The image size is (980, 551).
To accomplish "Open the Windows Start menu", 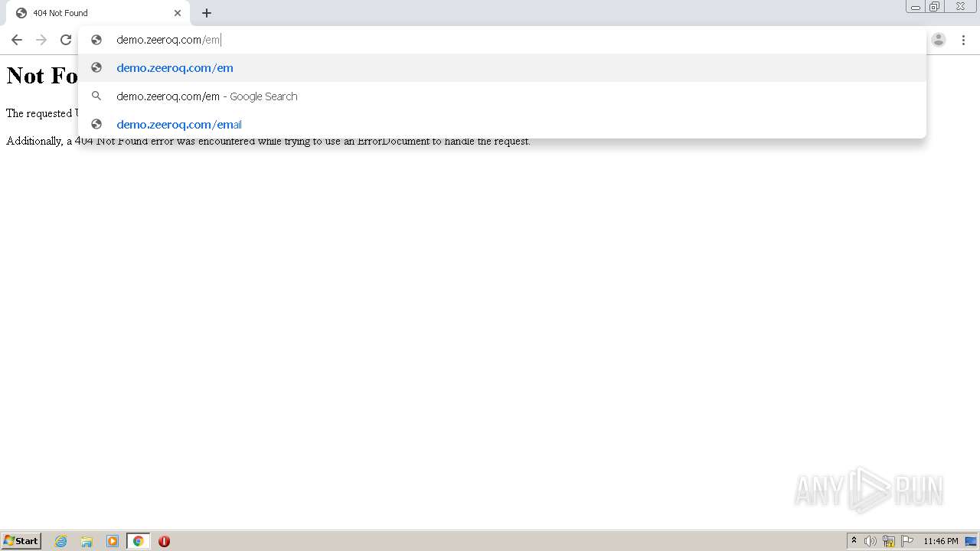I will point(21,541).
